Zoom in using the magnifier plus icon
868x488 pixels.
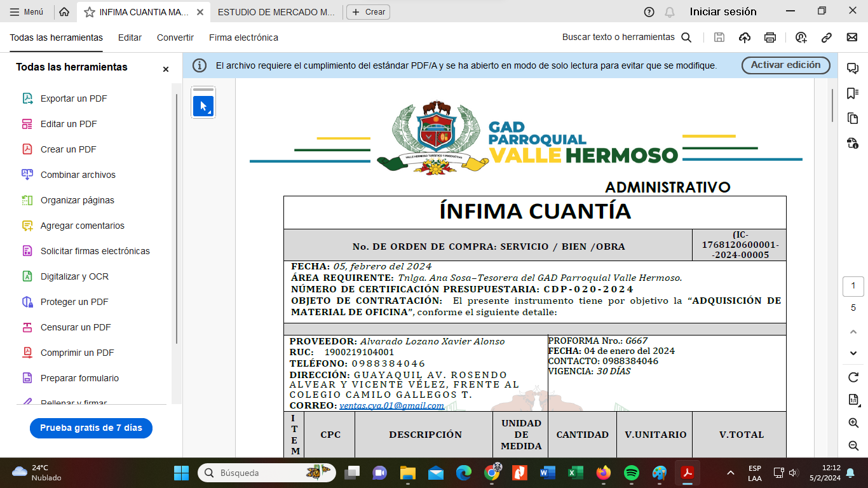853,423
